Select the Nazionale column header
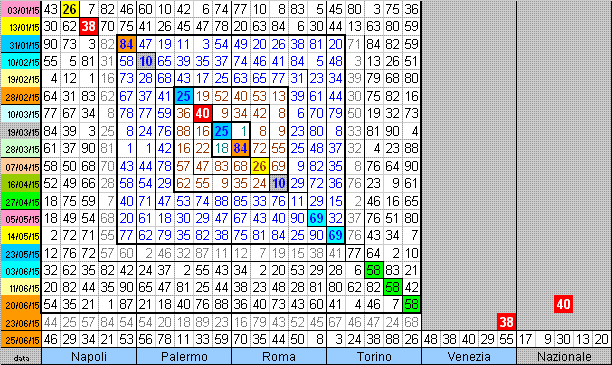 pyautogui.click(x=564, y=356)
